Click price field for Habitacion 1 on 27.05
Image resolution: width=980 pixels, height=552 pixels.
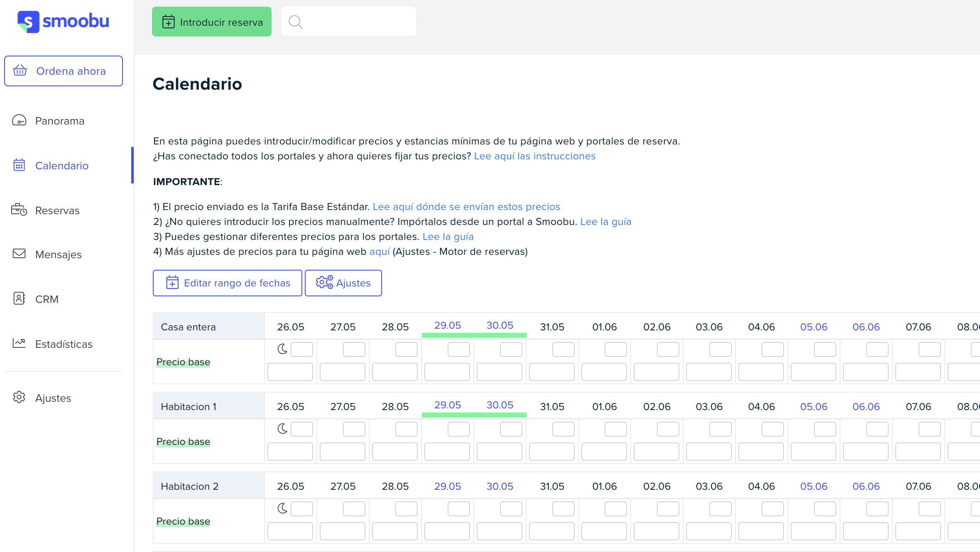pyautogui.click(x=342, y=452)
